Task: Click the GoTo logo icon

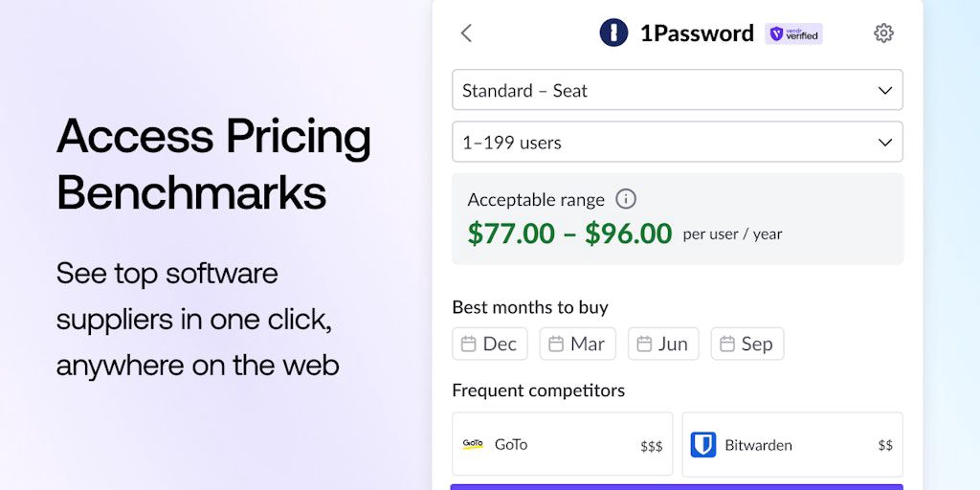Action: (473, 444)
